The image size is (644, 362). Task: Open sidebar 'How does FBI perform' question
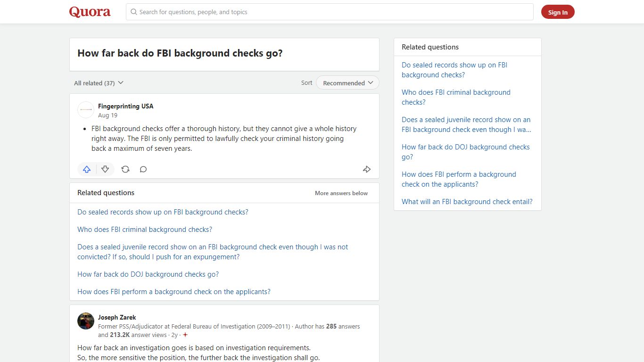[x=459, y=179]
